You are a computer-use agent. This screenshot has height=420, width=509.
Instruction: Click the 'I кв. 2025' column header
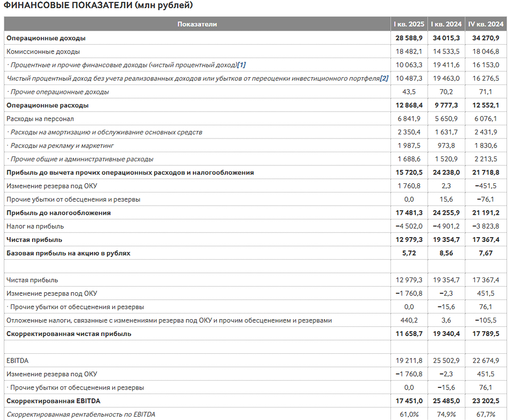point(409,24)
